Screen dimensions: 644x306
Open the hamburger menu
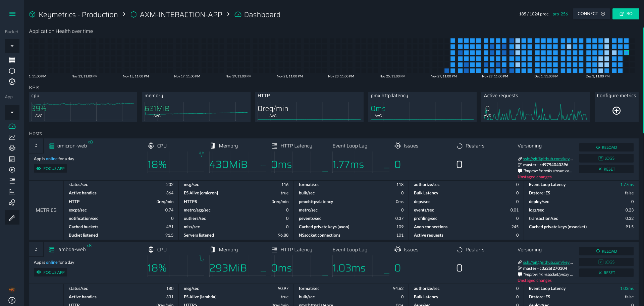[x=12, y=14]
